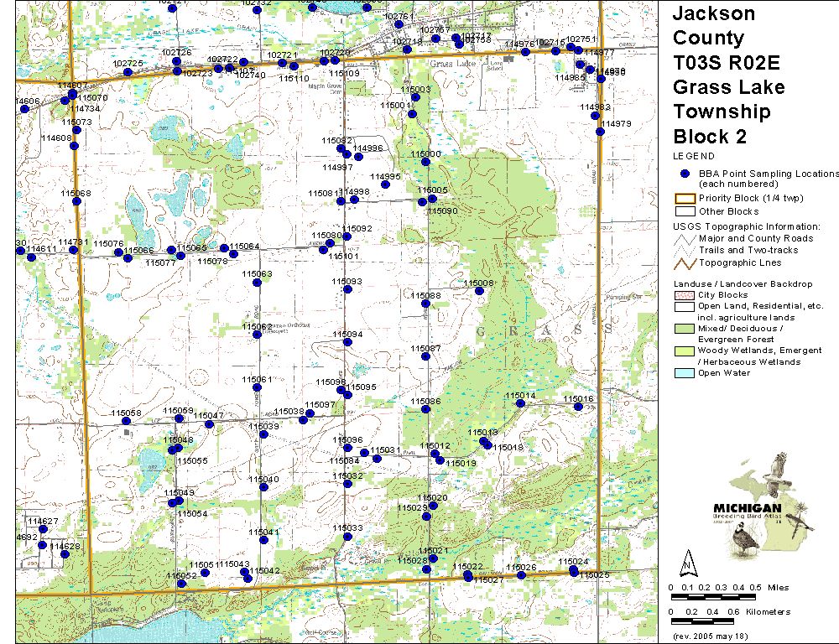The height and width of the screenshot is (644, 839).
Task: Click the blue point labeled 115016
Action: click(x=578, y=408)
